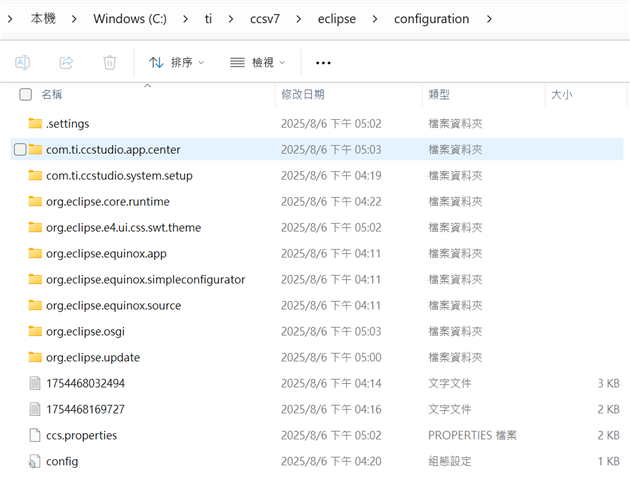Select the config settings file icon

pyautogui.click(x=35, y=461)
